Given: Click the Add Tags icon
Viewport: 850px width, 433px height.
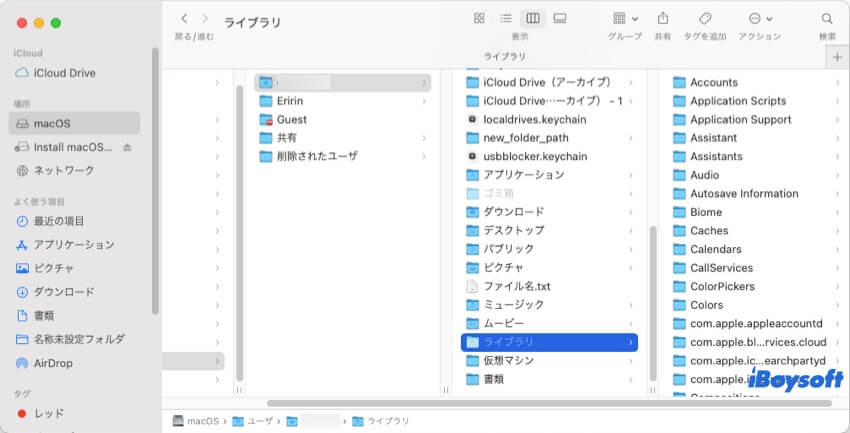Looking at the screenshot, I should click(704, 18).
